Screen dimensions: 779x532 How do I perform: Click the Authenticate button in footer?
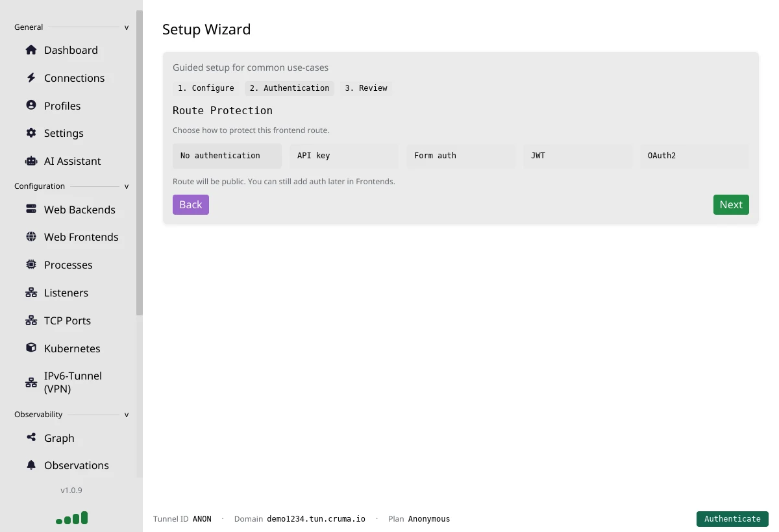[x=732, y=519]
